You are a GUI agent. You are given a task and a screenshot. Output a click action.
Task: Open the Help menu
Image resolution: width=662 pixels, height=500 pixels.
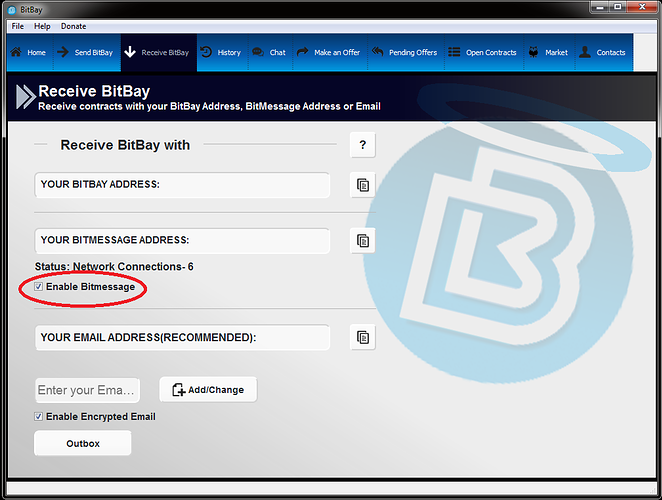coord(42,26)
